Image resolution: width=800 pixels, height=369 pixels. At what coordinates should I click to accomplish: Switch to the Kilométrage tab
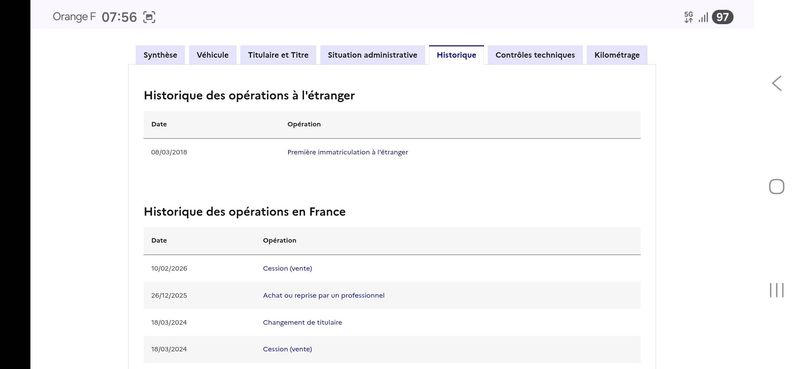pos(617,55)
